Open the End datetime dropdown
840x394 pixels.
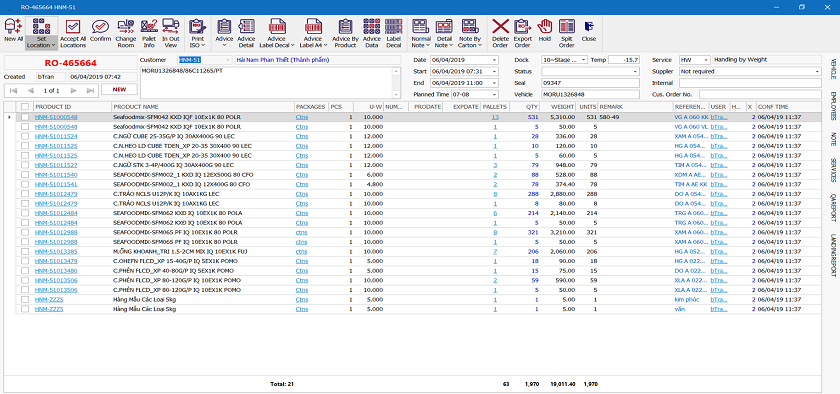point(494,83)
